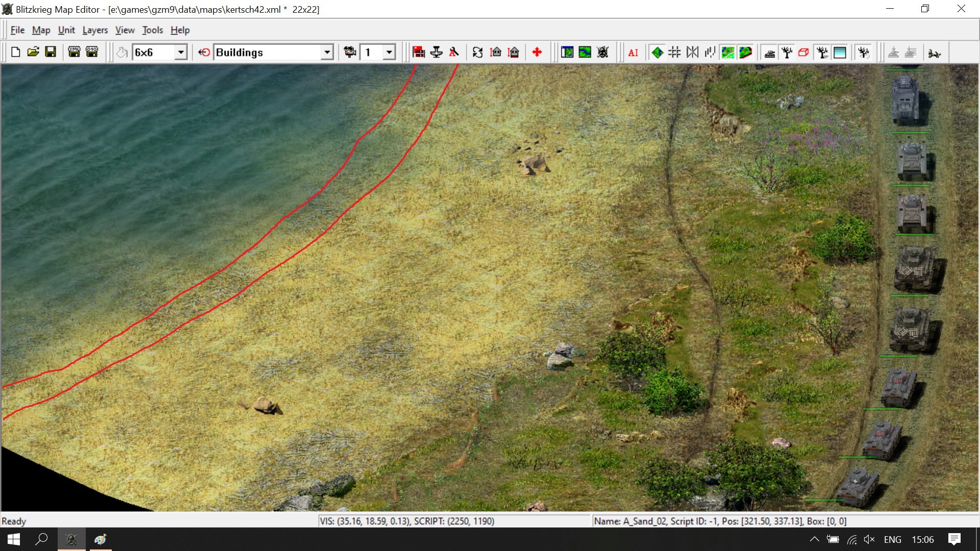The height and width of the screenshot is (551, 980).
Task: Select the topmost gray tank unit
Action: [906, 100]
